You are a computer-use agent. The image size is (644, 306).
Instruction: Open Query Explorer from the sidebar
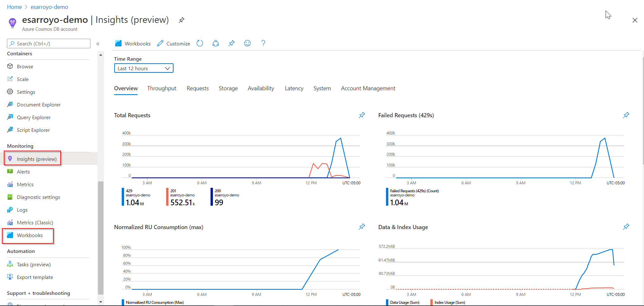point(34,117)
